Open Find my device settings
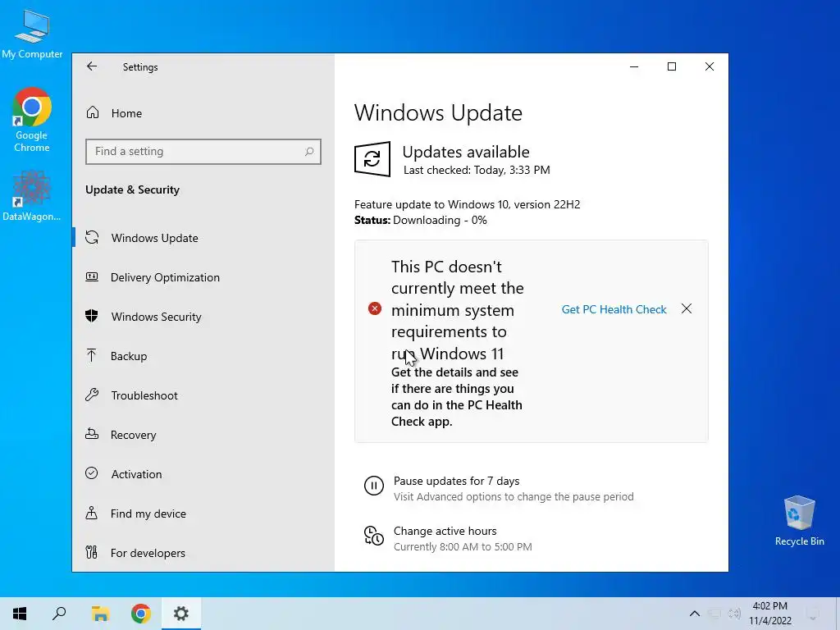Screen dimensions: 840x630 [x=148, y=514]
